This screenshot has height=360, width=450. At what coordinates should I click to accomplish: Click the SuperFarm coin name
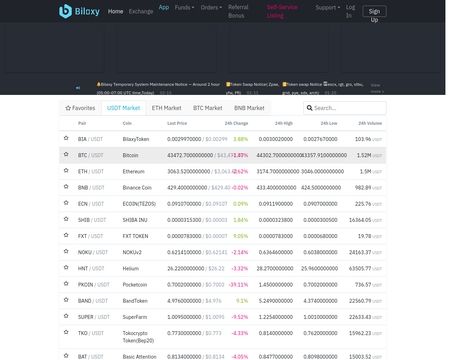tap(135, 317)
